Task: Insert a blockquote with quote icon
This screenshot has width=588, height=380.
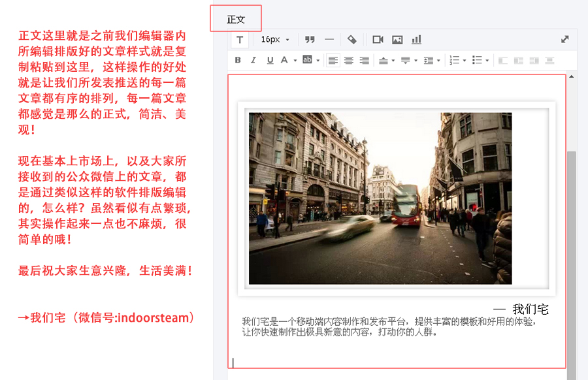Action: (x=310, y=39)
